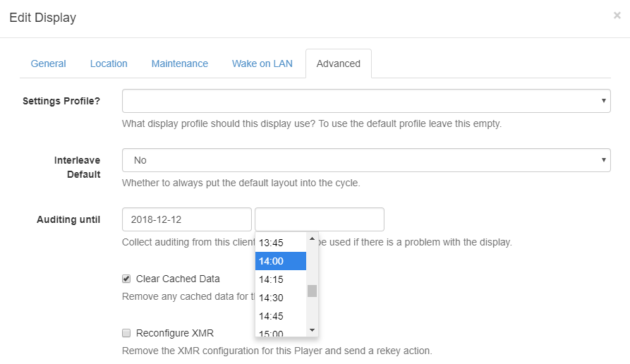Expand the Settings Profile dropdown
This screenshot has width=630, height=364.
[x=365, y=101]
